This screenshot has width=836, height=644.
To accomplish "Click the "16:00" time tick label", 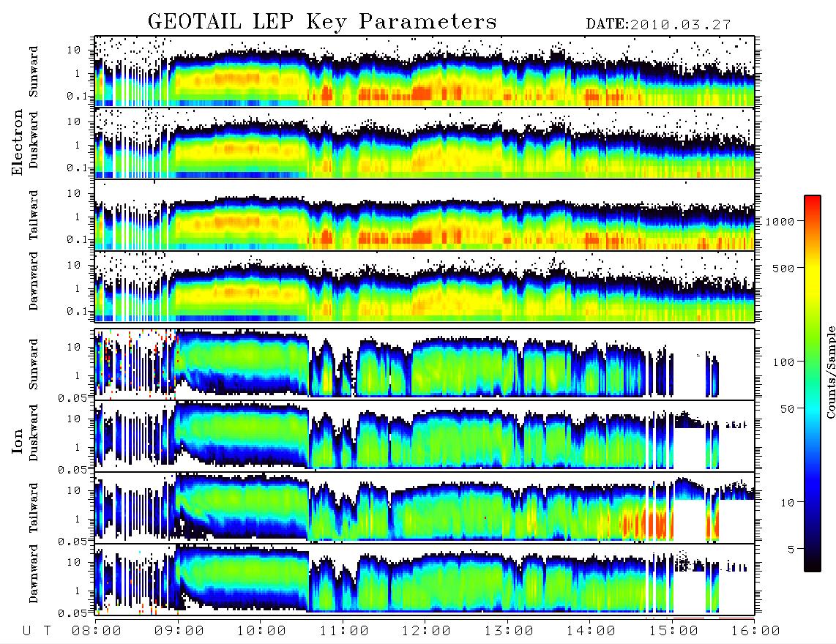I will tap(755, 632).
